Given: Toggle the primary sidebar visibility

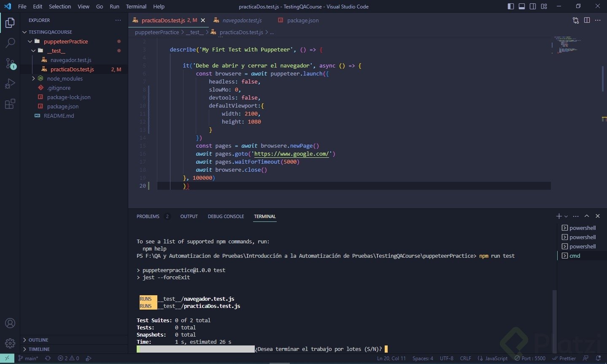Looking at the screenshot, I should click(x=511, y=6).
